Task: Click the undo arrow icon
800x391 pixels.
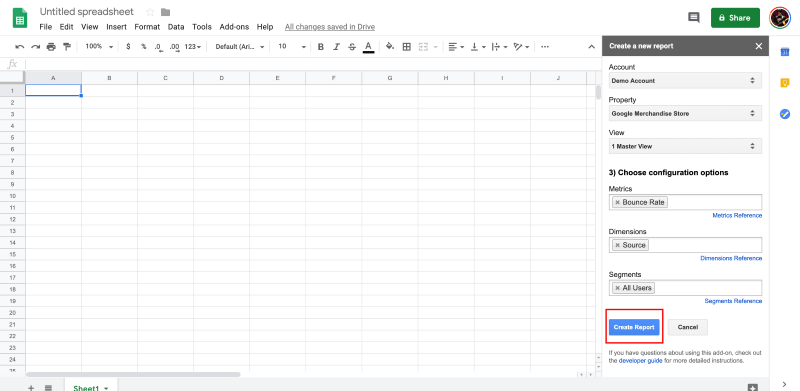Action: pyautogui.click(x=20, y=46)
